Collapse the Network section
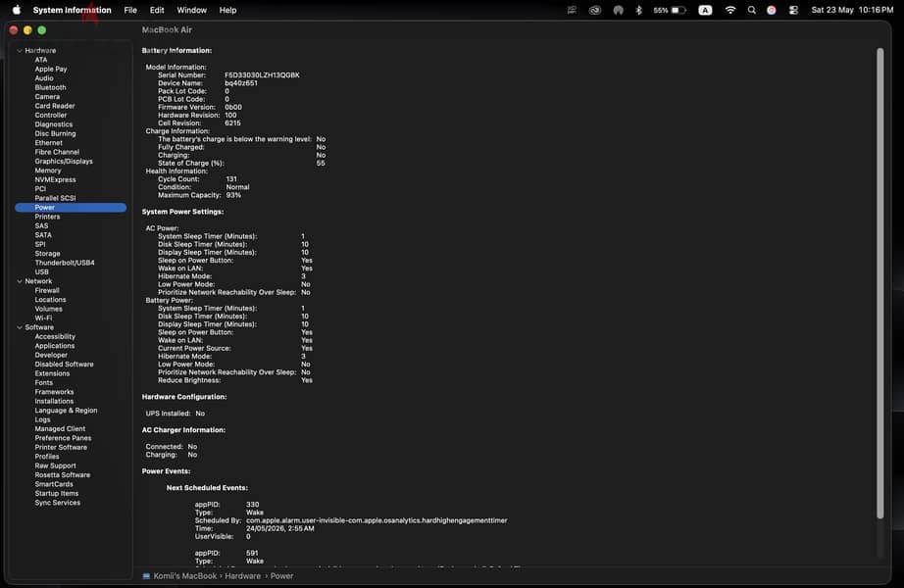The width and height of the screenshot is (904, 588). click(20, 281)
